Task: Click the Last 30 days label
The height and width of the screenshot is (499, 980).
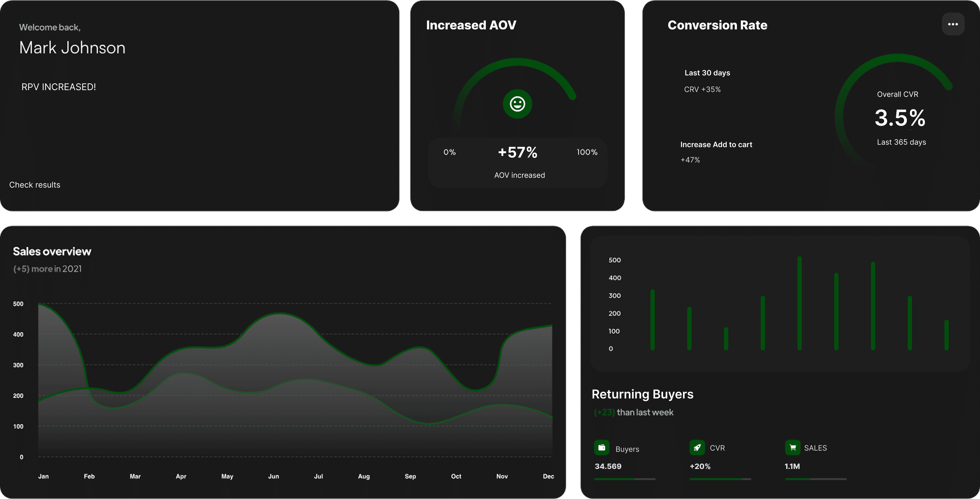Action: [x=707, y=73]
